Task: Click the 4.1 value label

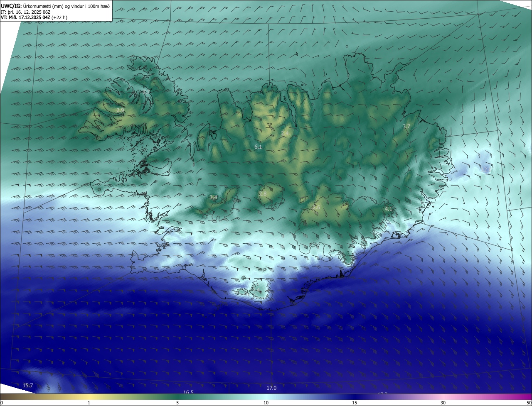Action: [389, 209]
